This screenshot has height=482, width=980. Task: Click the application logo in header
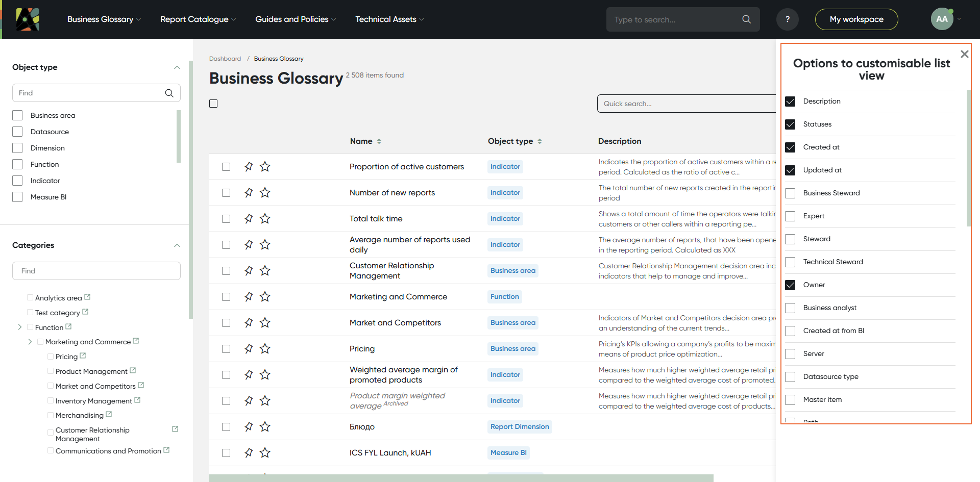28,19
